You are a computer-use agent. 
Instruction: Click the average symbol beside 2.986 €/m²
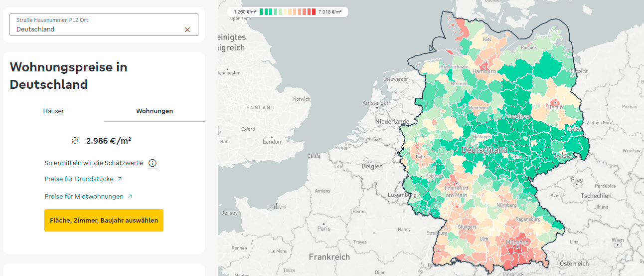[75, 141]
